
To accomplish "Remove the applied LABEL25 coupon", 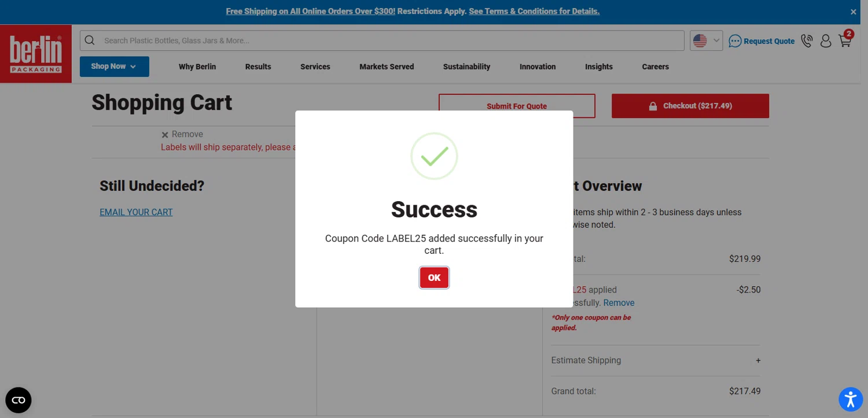I will click(619, 302).
